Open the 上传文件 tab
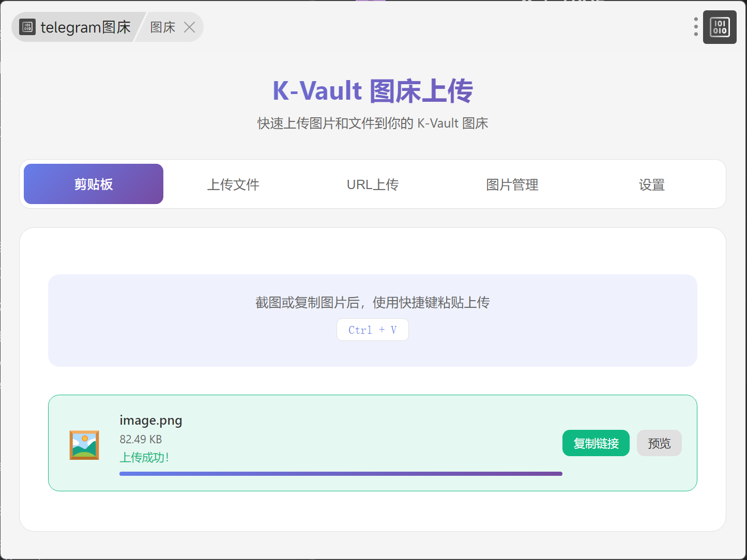Screen dimensions: 747x560 (233, 184)
